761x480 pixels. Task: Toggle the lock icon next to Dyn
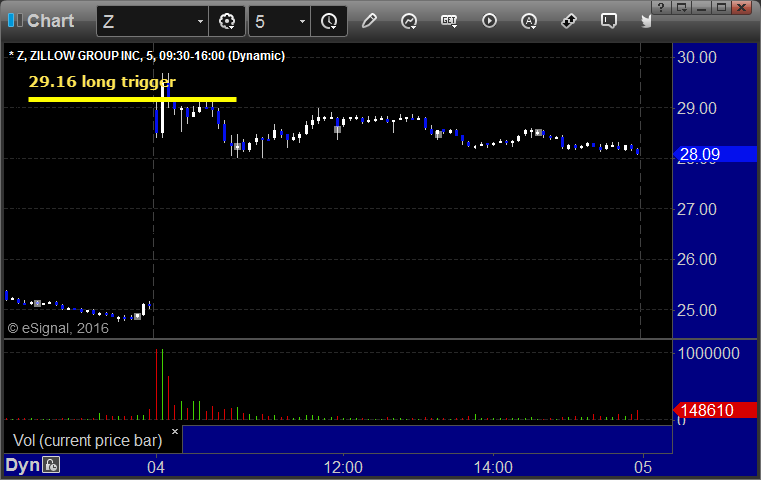click(51, 465)
